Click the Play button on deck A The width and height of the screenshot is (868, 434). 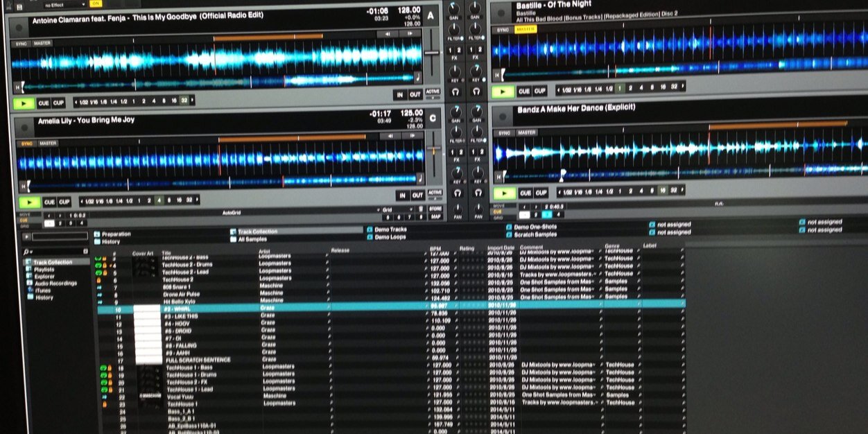click(24, 103)
